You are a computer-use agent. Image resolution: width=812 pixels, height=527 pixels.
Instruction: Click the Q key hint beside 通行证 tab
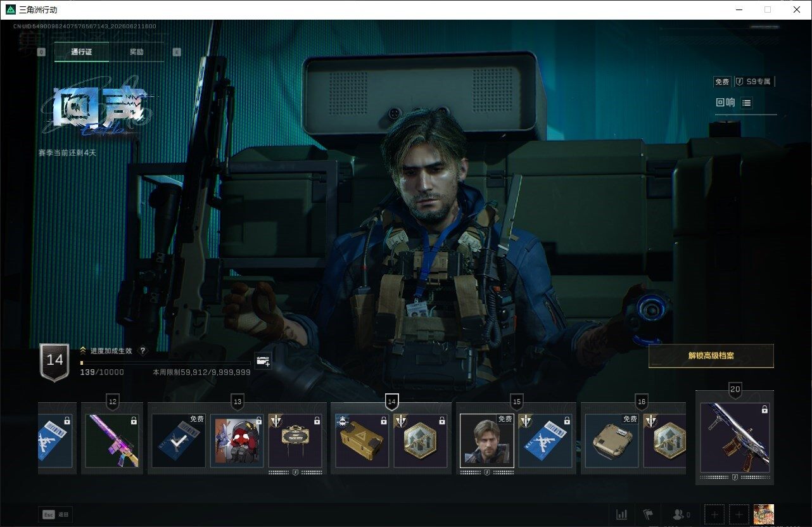(41, 52)
